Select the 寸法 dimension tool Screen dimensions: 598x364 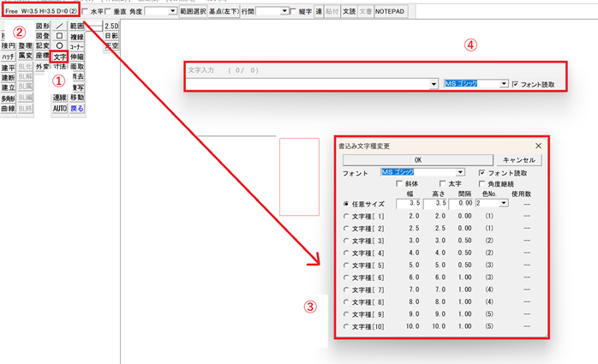(x=59, y=66)
